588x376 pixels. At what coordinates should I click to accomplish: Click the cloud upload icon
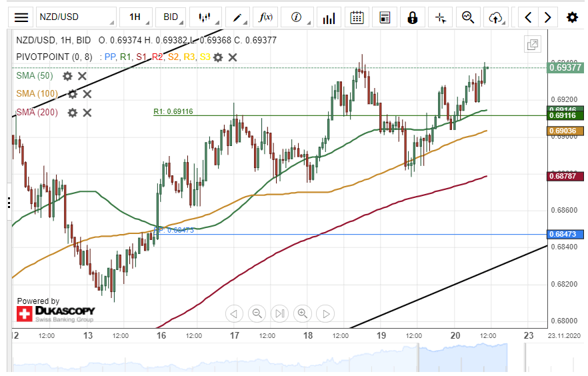(x=495, y=17)
